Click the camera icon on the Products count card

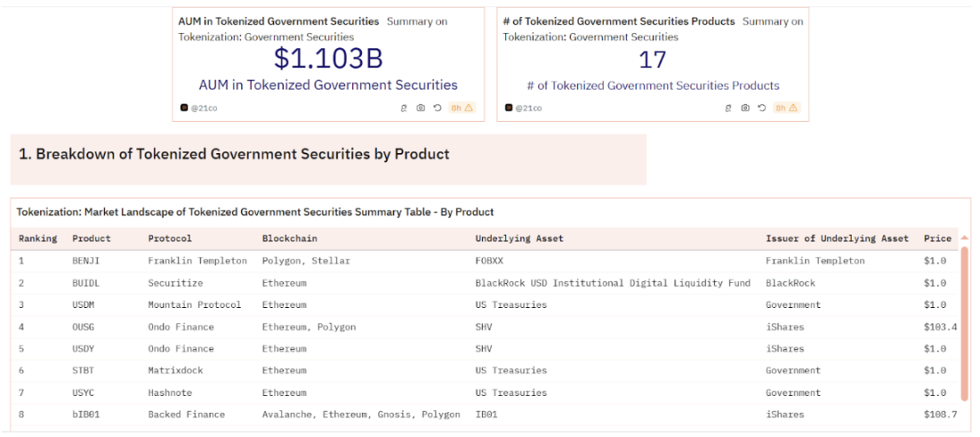[x=745, y=107]
